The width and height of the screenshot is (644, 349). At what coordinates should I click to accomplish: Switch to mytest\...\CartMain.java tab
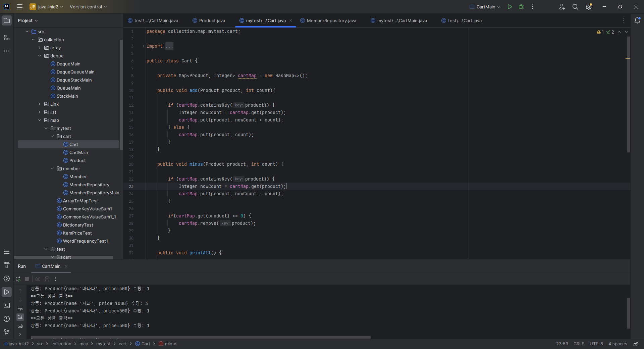pyautogui.click(x=399, y=20)
